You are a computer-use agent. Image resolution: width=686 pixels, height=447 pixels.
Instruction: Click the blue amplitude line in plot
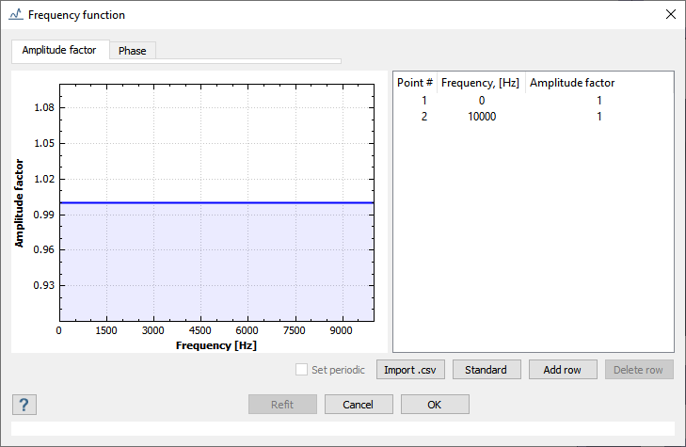click(x=215, y=203)
